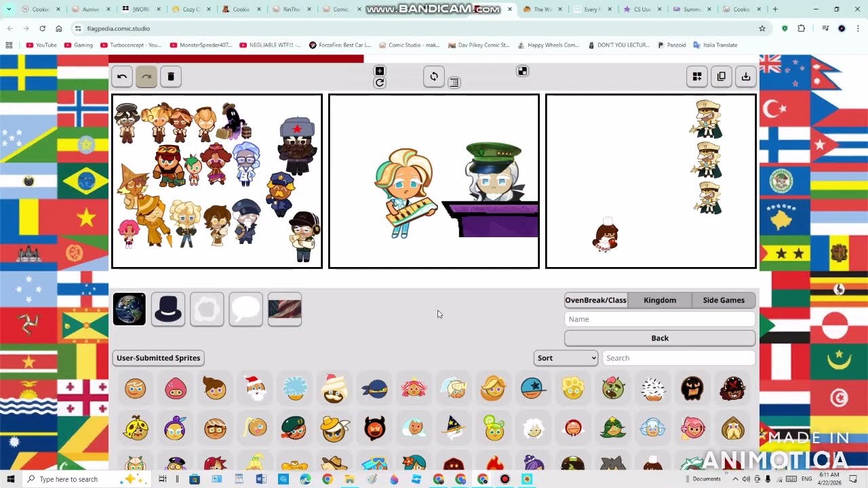Open the taskbar date and time
The width and height of the screenshot is (868, 488).
pyautogui.click(x=829, y=479)
